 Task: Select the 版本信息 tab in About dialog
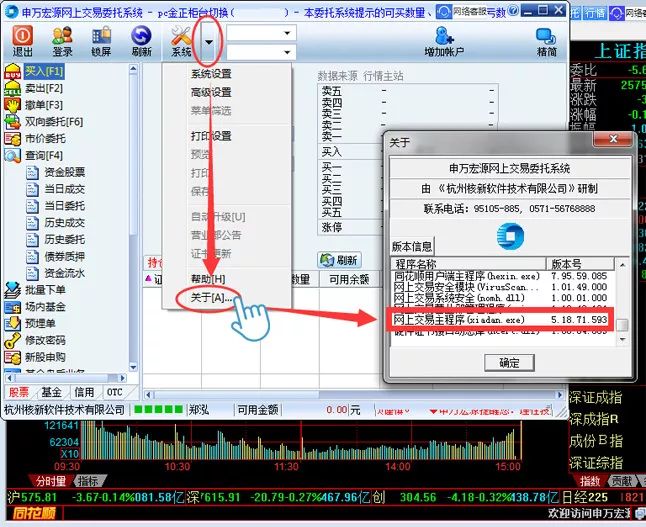pyautogui.click(x=412, y=246)
